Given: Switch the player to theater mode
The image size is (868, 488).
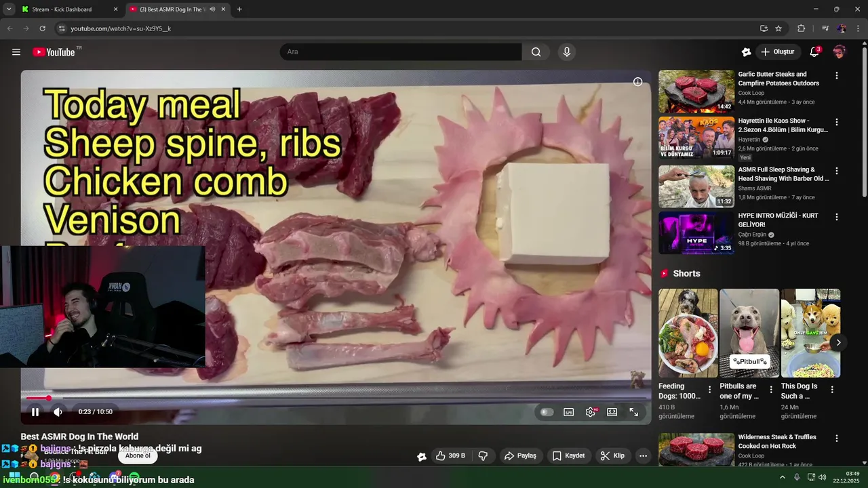Looking at the screenshot, I should pyautogui.click(x=612, y=412).
